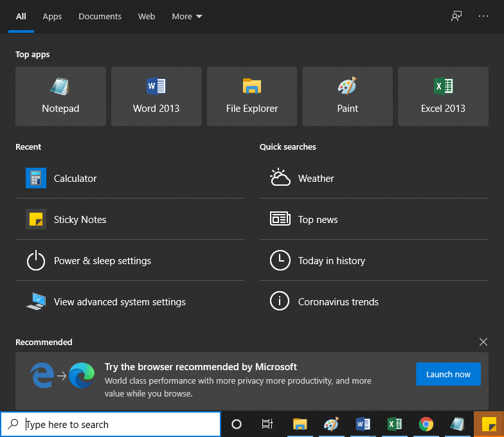504x437 pixels.
Task: Open Power & sleep settings
Action: [x=130, y=260]
